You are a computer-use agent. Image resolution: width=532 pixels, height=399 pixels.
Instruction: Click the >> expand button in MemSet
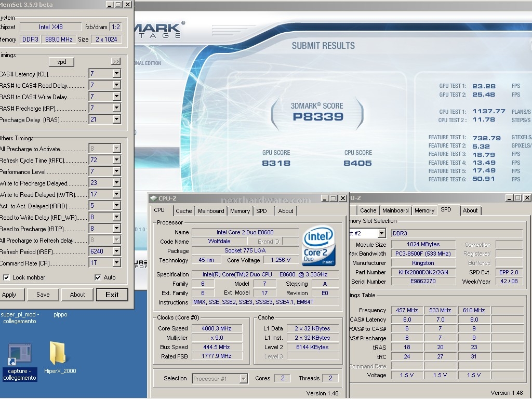(x=116, y=61)
